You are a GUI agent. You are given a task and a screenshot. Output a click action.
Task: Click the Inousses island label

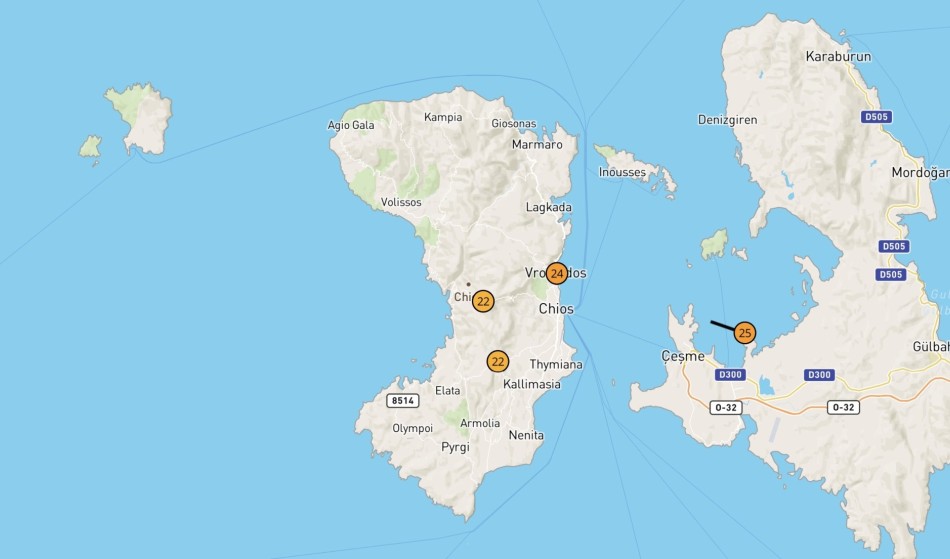622,172
